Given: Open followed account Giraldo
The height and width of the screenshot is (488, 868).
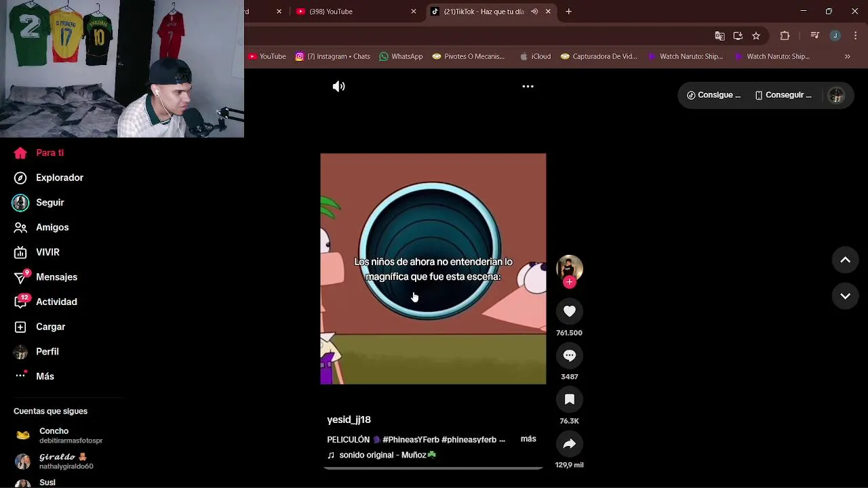Looking at the screenshot, I should point(66,462).
